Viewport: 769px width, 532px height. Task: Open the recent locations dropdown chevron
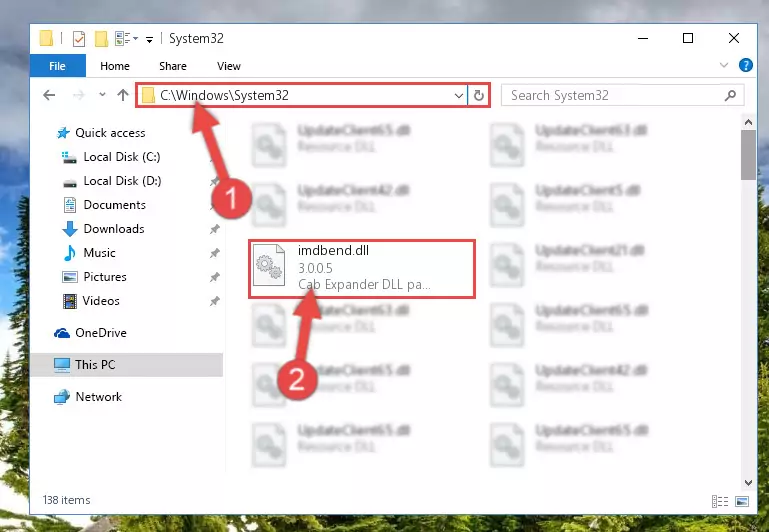tap(102, 94)
